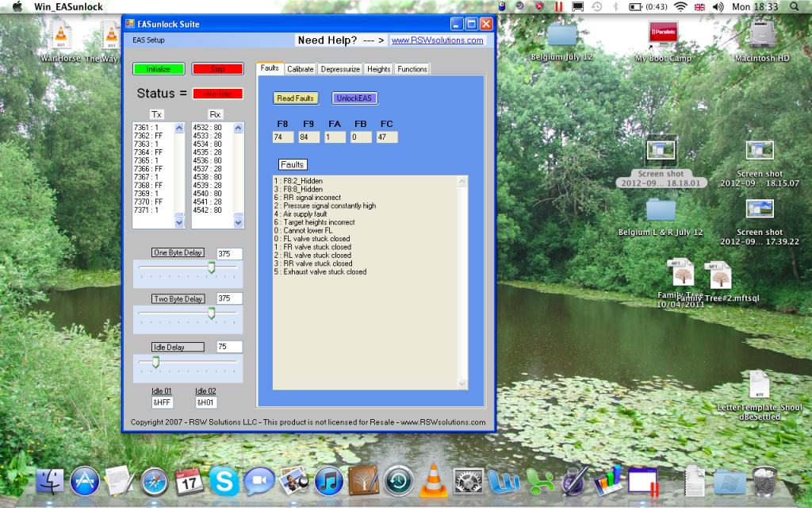This screenshot has height=508, width=812.
Task: Click the battery status menu icon
Action: point(648,6)
